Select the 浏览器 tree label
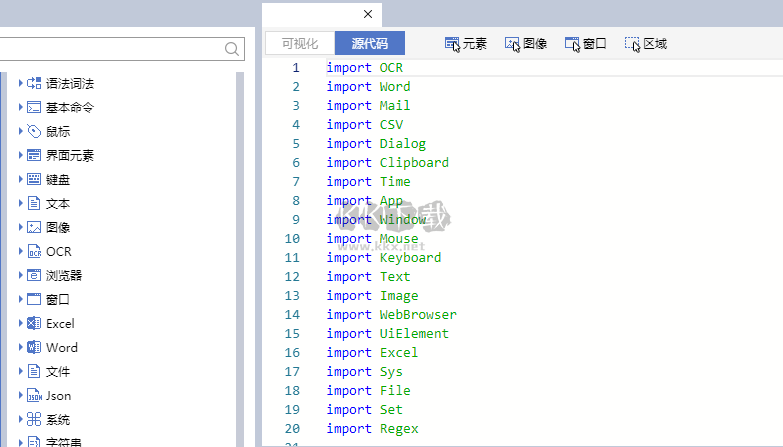Viewport: 783px width, 447px height. (x=64, y=275)
